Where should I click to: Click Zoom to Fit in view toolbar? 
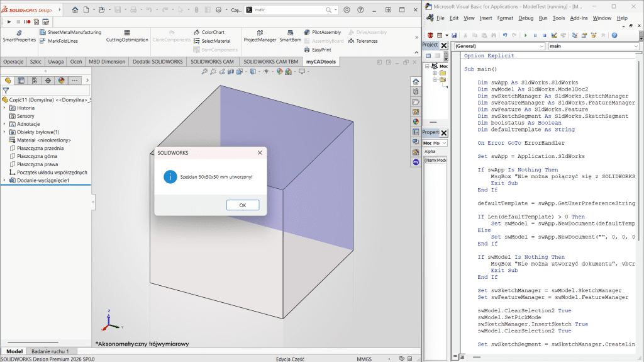(204, 72)
